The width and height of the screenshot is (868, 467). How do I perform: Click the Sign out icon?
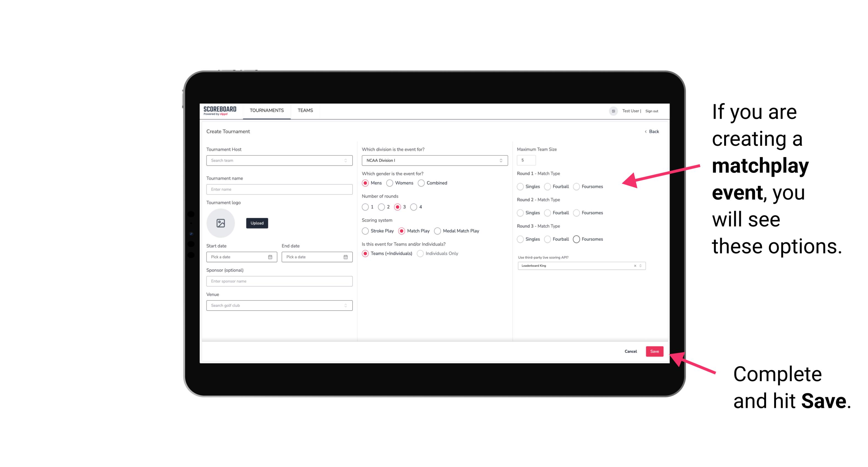651,111
